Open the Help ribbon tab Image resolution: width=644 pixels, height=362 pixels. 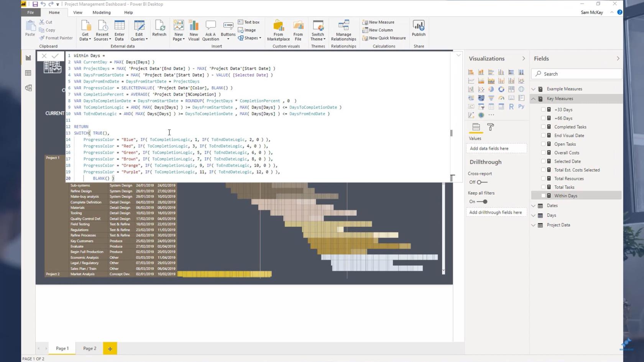click(x=128, y=12)
